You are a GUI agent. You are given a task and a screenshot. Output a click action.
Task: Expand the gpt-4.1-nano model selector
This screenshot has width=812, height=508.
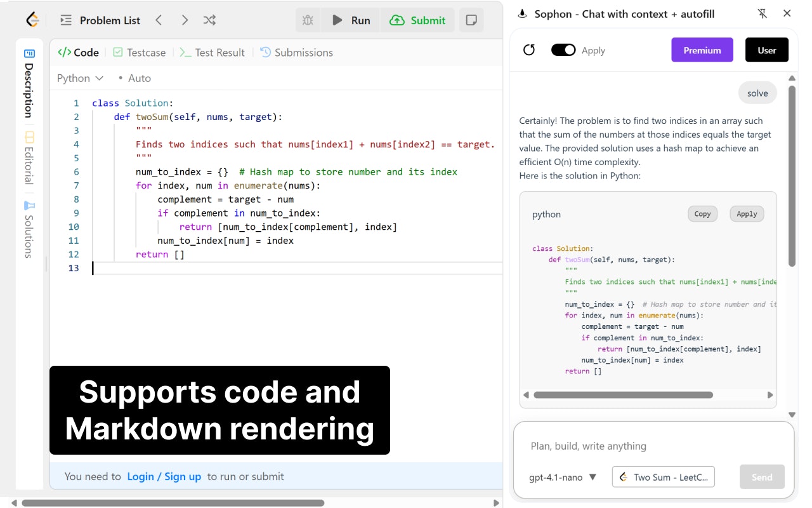click(x=563, y=478)
